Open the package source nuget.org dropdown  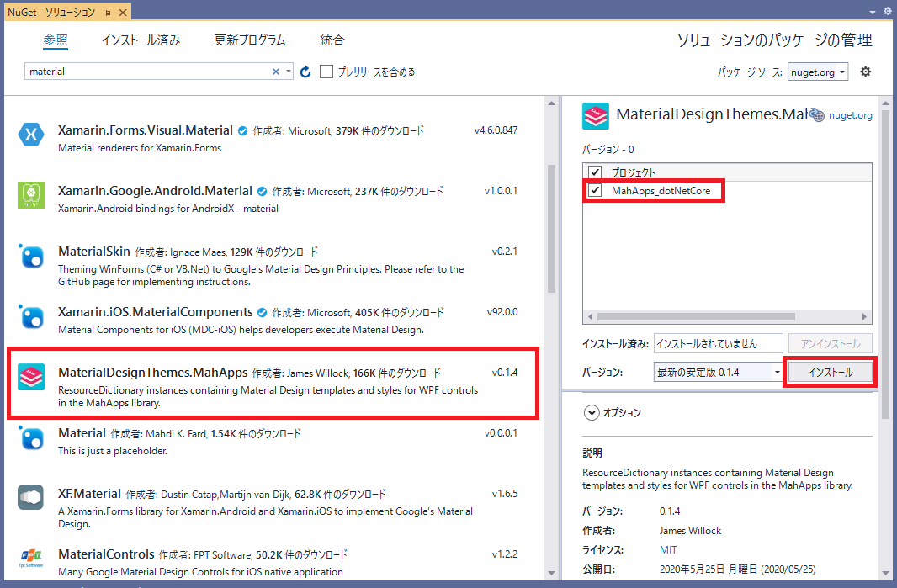pyautogui.click(x=818, y=72)
